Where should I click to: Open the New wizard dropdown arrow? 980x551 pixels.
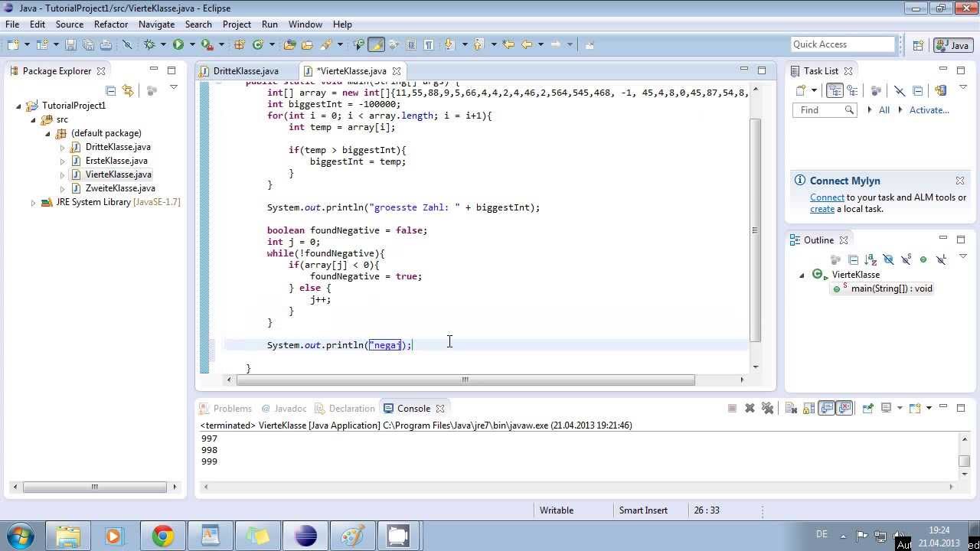pos(28,44)
